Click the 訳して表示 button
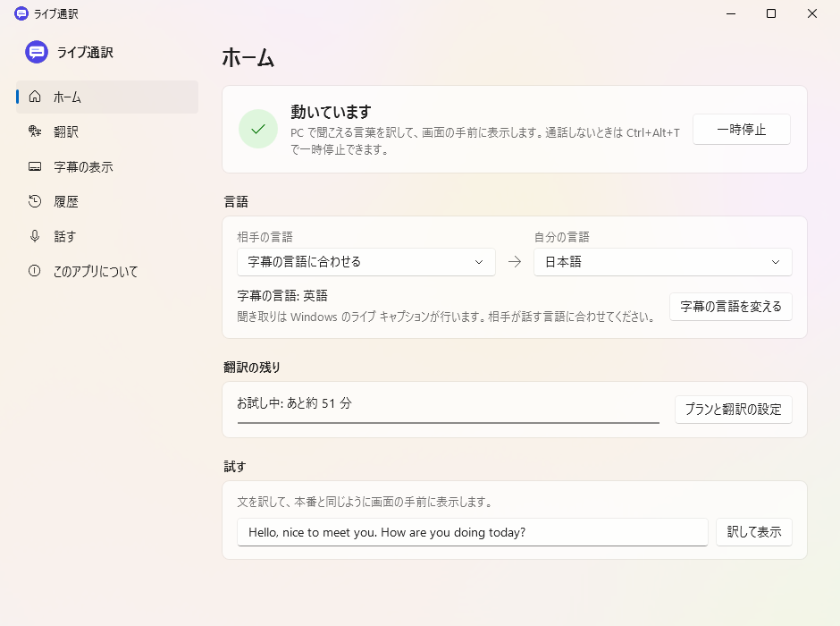 (753, 532)
